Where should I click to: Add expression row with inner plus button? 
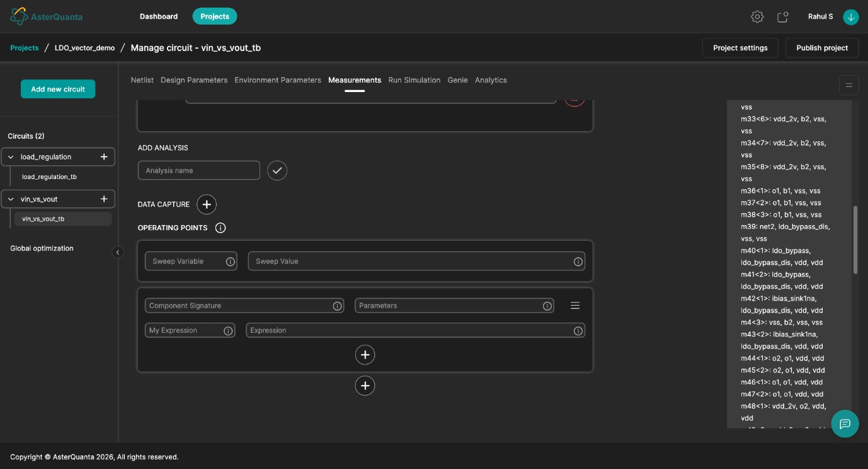[365, 355]
